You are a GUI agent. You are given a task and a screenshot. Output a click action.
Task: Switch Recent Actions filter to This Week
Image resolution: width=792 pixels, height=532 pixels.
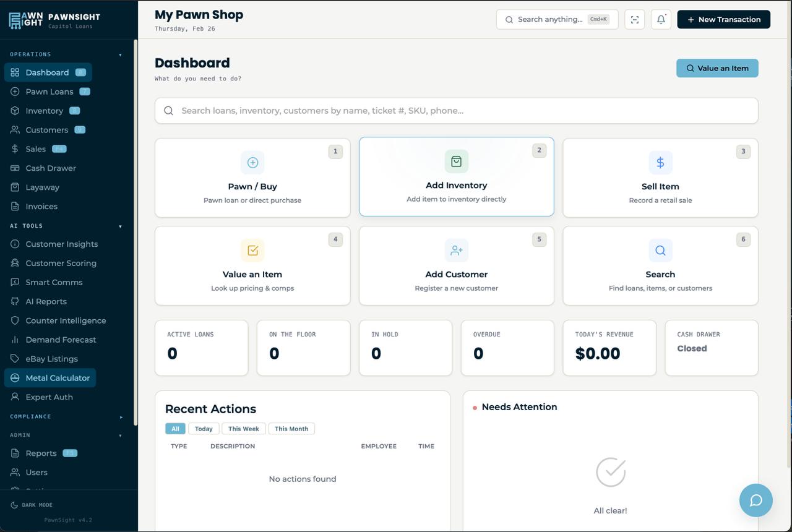coord(243,428)
